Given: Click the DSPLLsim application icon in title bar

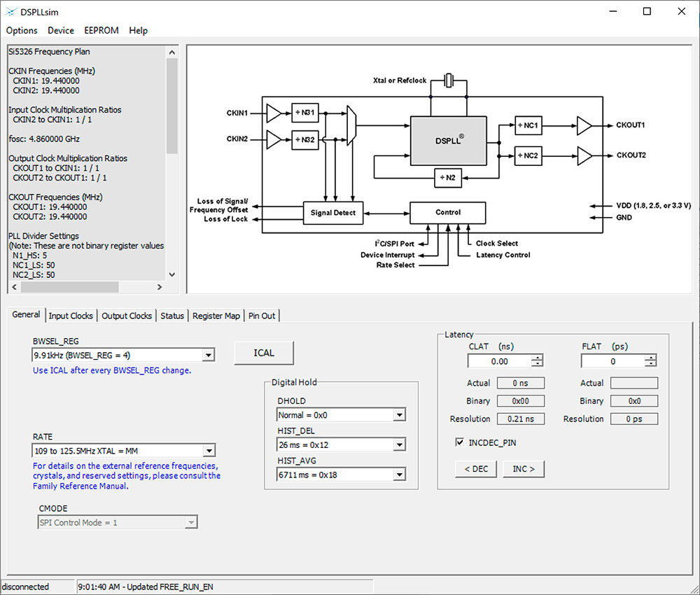Looking at the screenshot, I should [10, 11].
